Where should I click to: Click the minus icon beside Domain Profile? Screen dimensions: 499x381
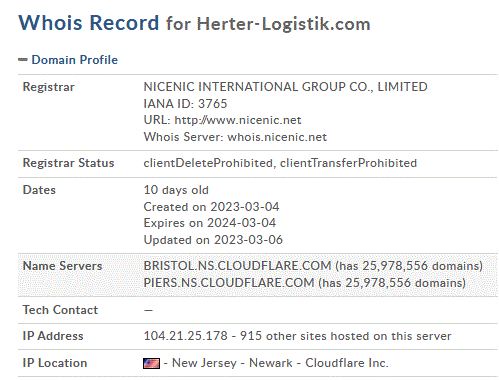coord(23,60)
